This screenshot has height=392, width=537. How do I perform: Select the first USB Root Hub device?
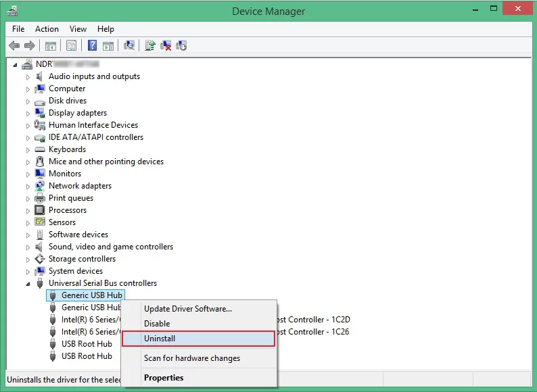pos(87,344)
